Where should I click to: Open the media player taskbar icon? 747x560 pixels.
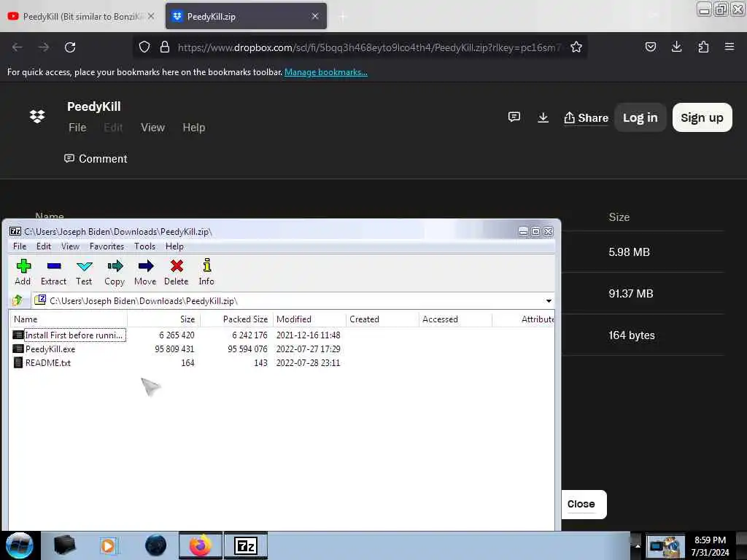pos(109,545)
